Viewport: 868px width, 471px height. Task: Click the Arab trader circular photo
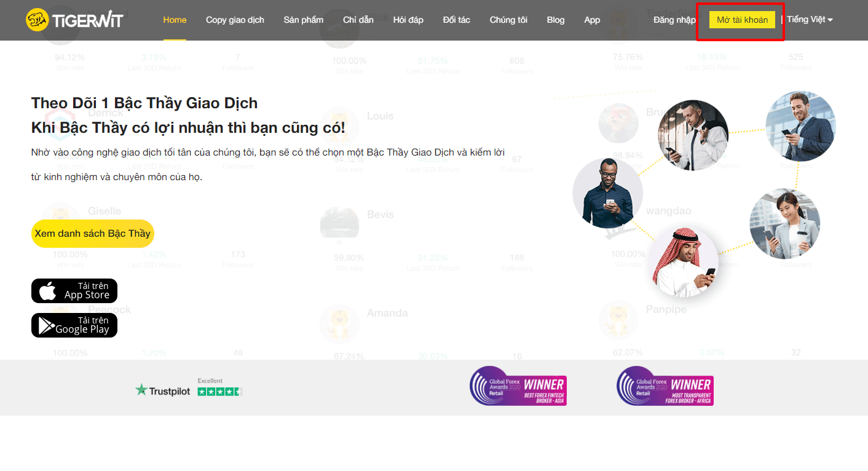683,261
